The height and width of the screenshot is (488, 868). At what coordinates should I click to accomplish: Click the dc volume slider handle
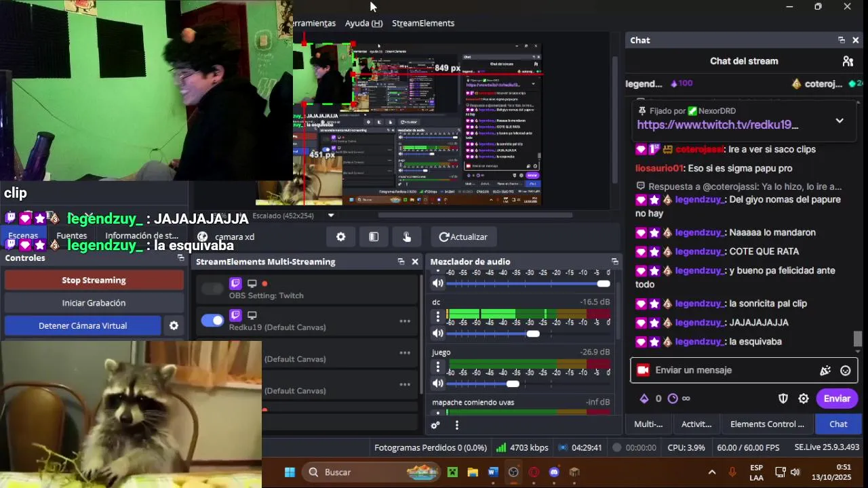tap(533, 333)
